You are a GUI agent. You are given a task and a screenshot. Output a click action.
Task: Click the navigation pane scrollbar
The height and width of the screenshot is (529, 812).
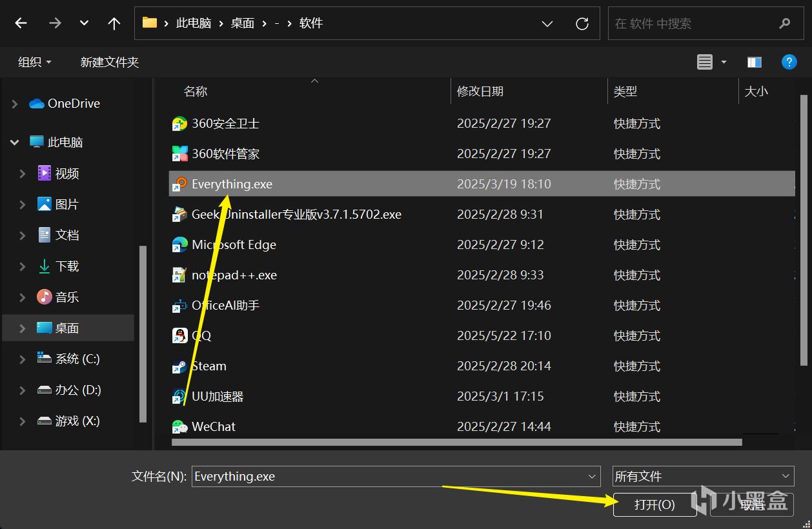click(143, 334)
